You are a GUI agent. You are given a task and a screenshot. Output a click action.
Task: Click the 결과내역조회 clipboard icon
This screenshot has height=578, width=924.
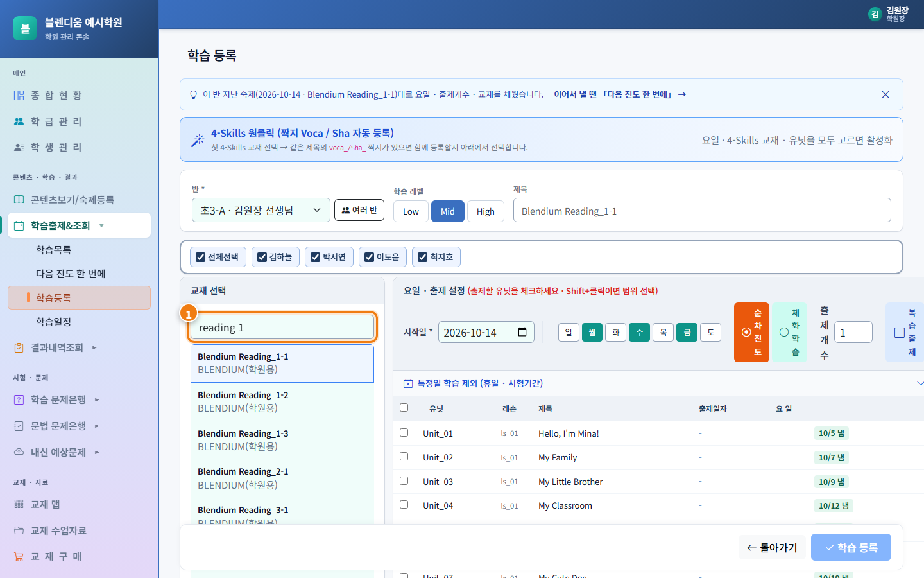[x=19, y=347]
